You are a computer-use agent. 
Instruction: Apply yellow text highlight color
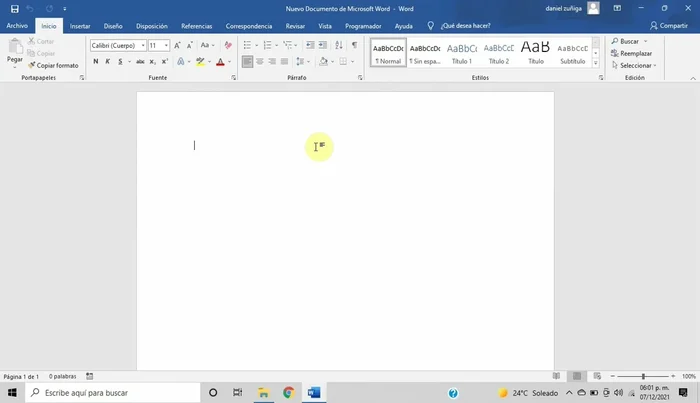(x=200, y=62)
